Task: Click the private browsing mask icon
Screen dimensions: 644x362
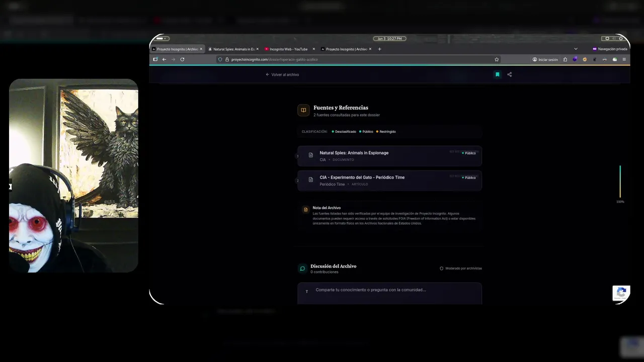Action: point(595,49)
